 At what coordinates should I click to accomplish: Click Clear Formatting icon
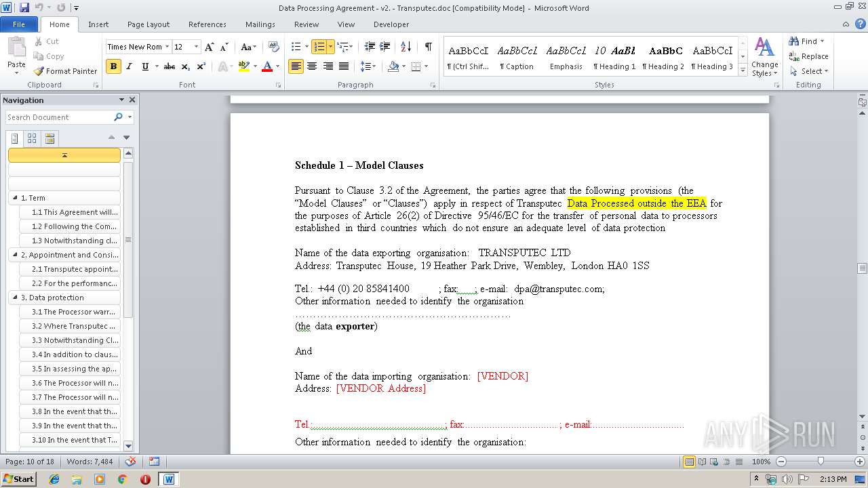[x=274, y=47]
